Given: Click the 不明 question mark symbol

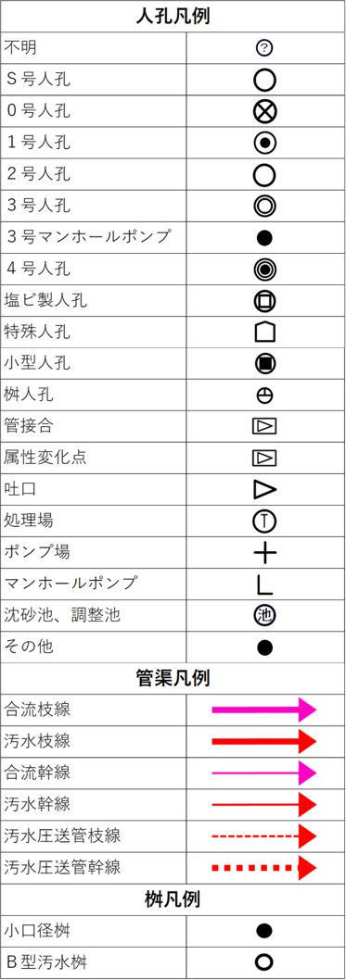Looking at the screenshot, I should click(x=265, y=47).
